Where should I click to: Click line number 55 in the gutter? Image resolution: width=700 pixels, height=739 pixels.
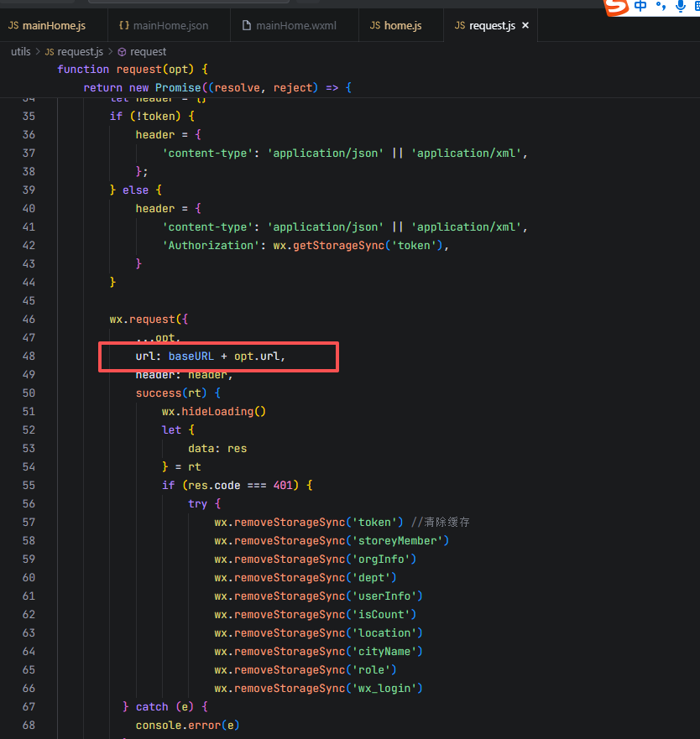(29, 485)
